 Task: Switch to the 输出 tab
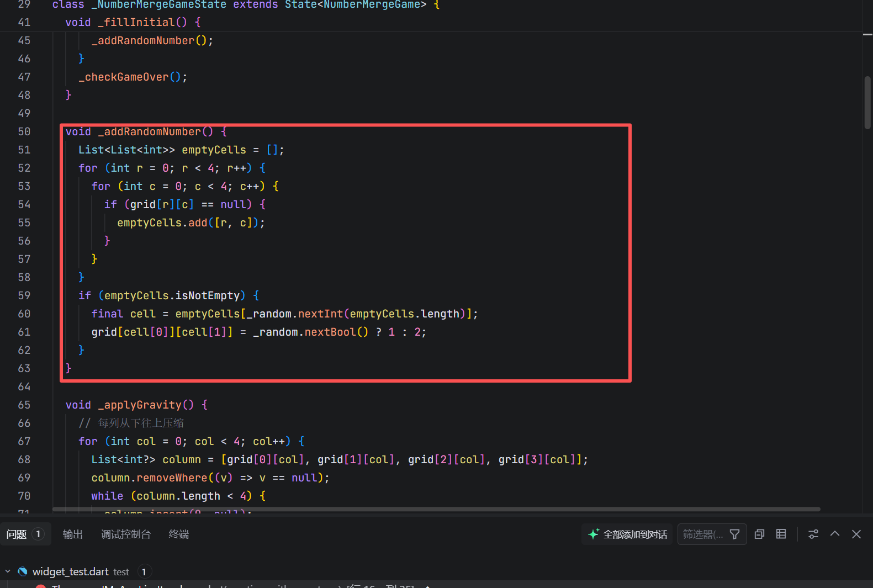[x=73, y=534]
